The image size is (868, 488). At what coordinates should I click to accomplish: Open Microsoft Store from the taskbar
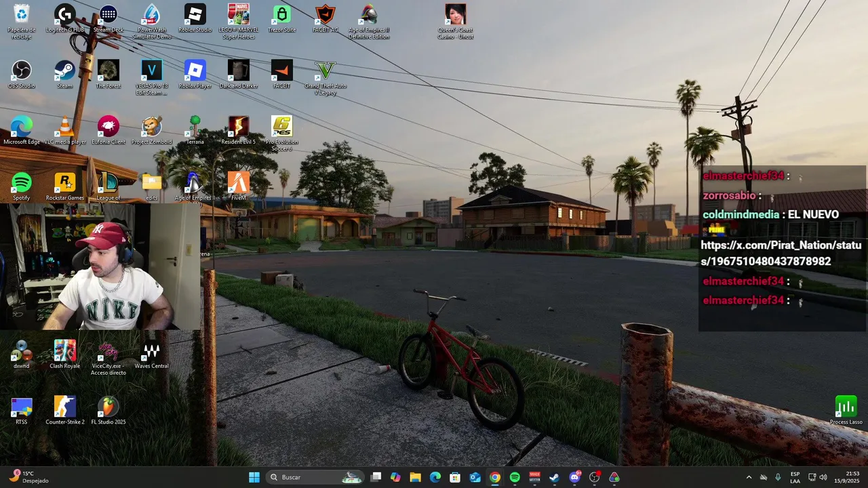coord(455,477)
